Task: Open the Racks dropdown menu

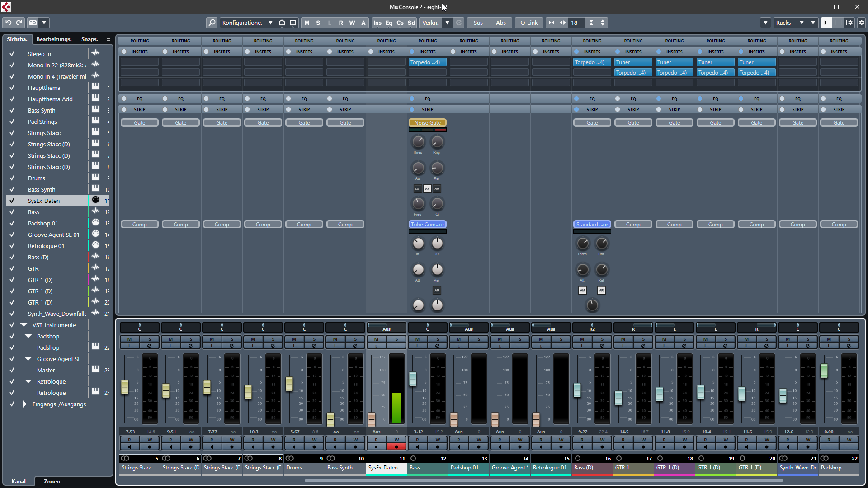Action: tap(789, 23)
